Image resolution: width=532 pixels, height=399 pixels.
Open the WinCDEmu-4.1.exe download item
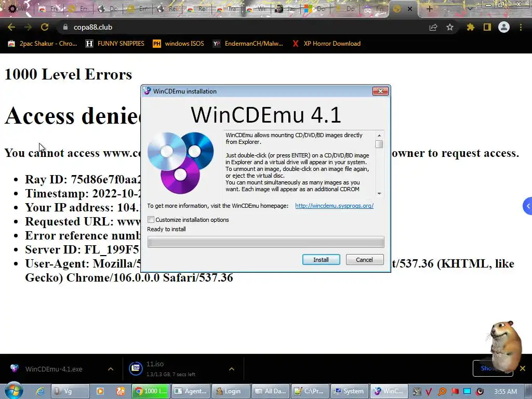54,369
